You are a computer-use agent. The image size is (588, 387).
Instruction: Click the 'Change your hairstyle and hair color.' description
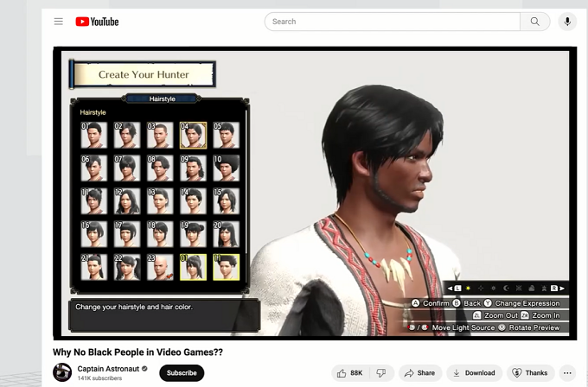[x=134, y=307]
